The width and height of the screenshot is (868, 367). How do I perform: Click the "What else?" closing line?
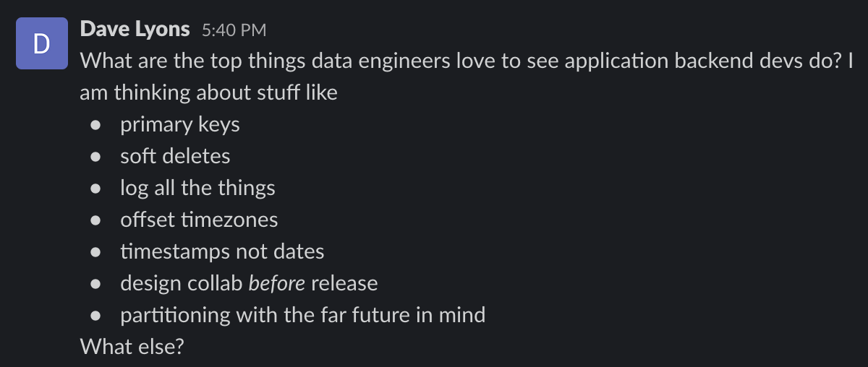coord(132,347)
